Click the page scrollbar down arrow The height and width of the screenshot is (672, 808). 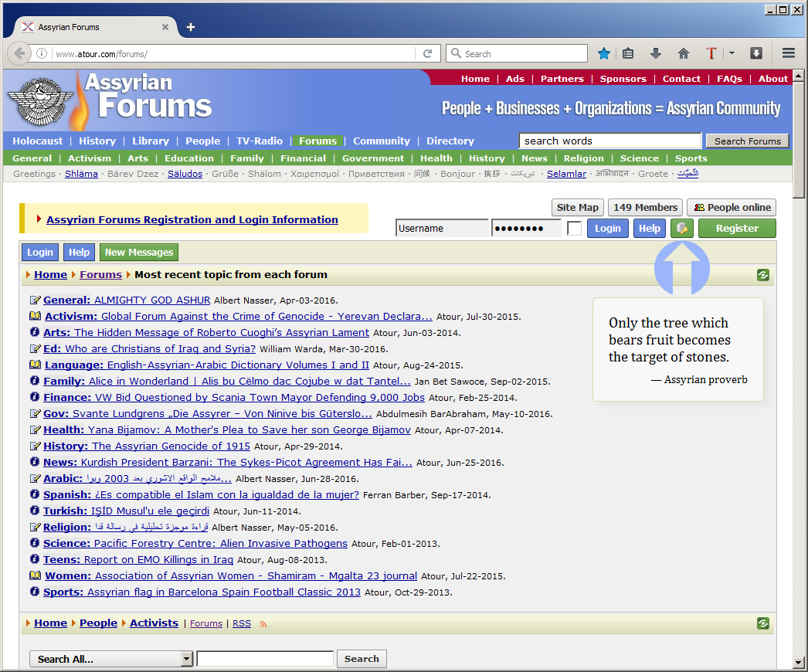coord(798,663)
